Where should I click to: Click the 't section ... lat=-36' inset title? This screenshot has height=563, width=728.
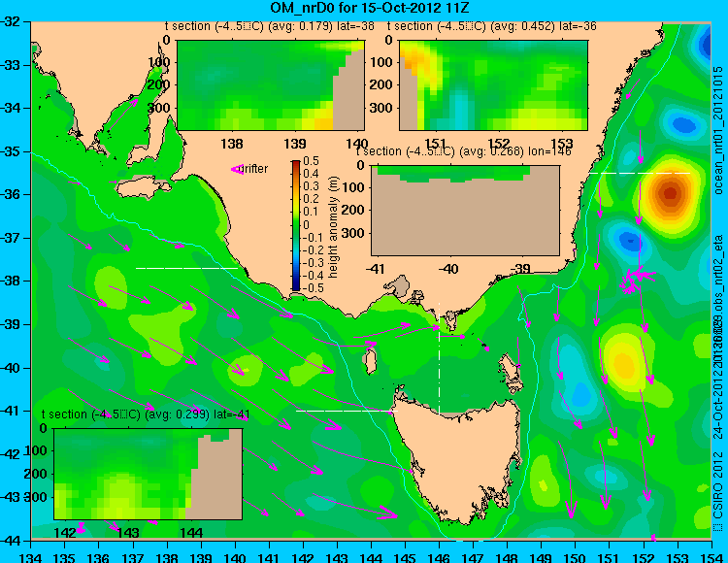492,26
